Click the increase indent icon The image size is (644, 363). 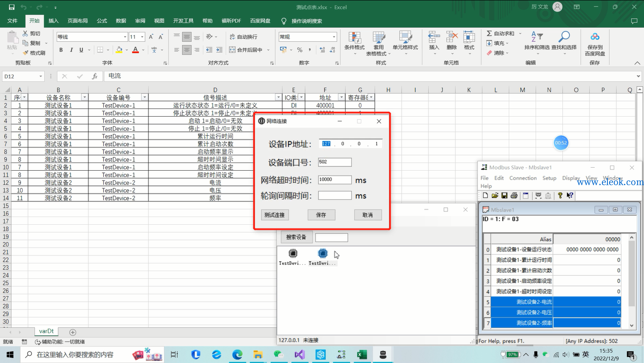(219, 50)
